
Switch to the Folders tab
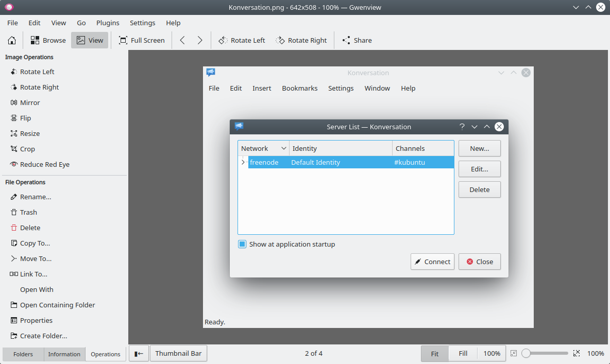click(x=23, y=354)
